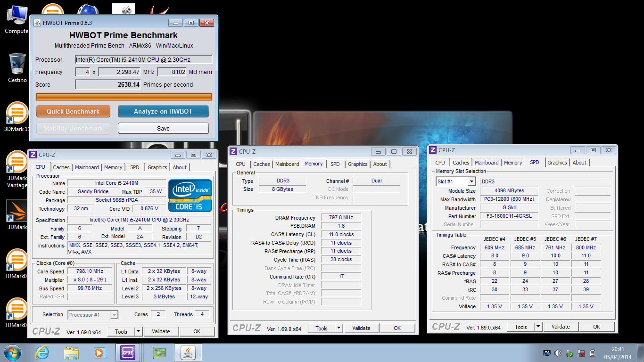Image resolution: width=644 pixels, height=362 pixels.
Task: Open Tools arrow menu in SPD tab window
Action: [538, 327]
